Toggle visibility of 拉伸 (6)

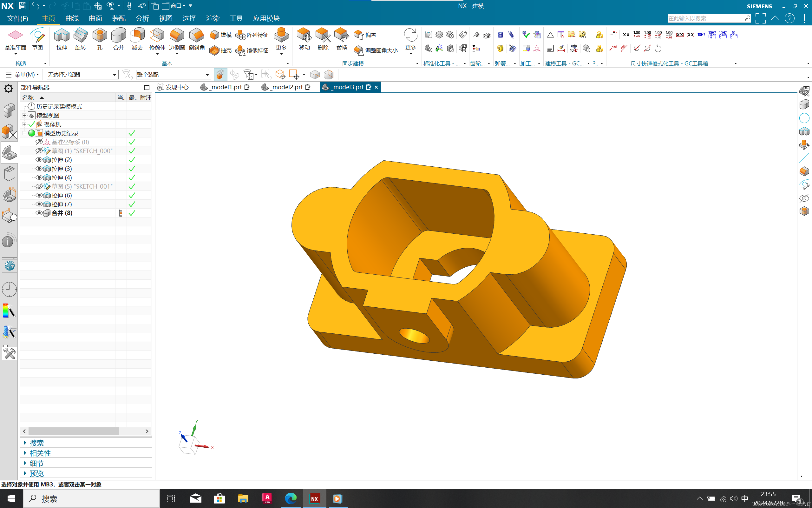tap(39, 195)
